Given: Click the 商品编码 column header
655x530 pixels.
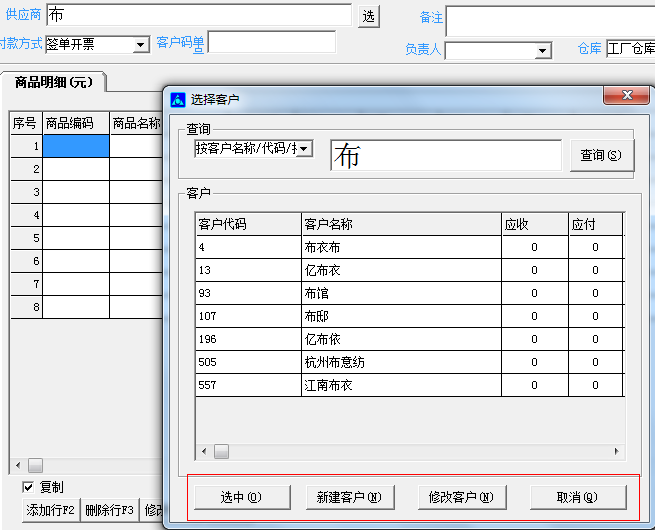Looking at the screenshot, I should click(76, 123).
